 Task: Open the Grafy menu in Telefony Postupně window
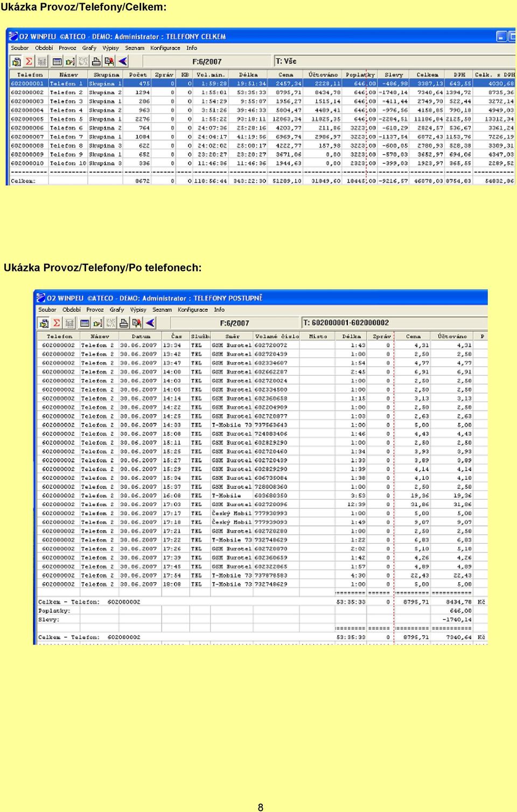[117, 310]
